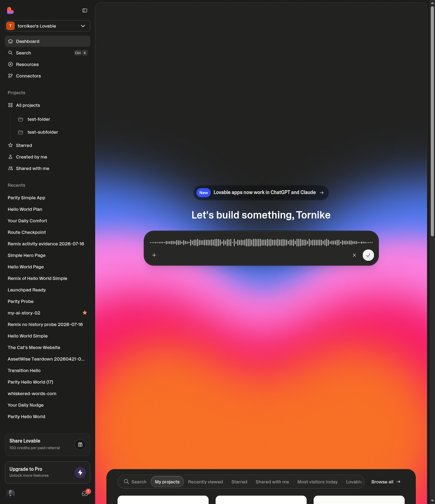Cancel voice recording with the X icon

click(354, 255)
